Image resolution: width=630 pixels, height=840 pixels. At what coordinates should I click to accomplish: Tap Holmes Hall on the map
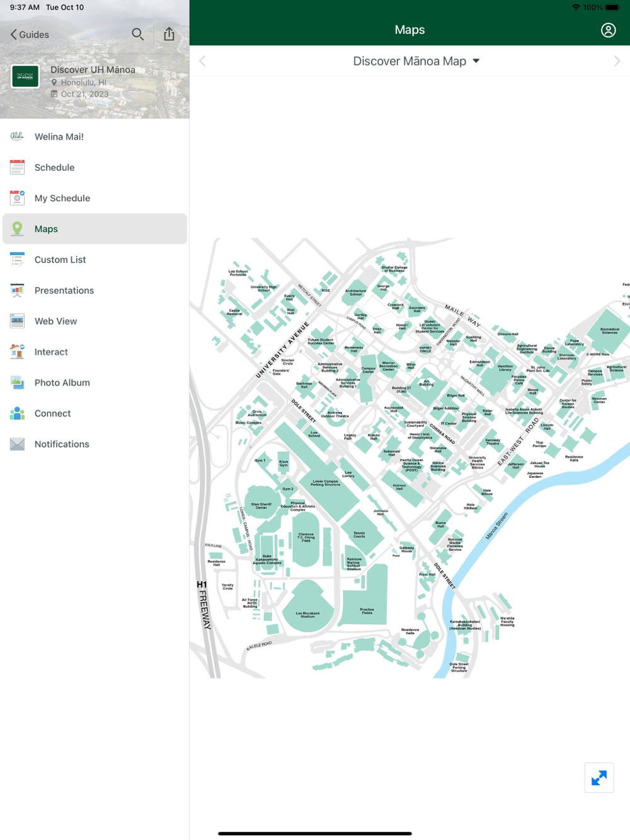[x=399, y=487]
